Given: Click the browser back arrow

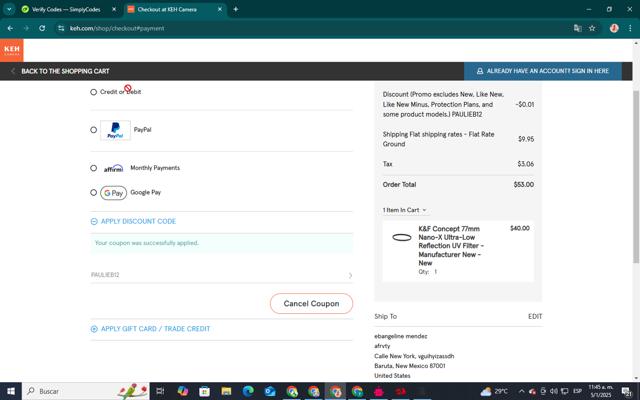Looking at the screenshot, I should pyautogui.click(x=10, y=28).
